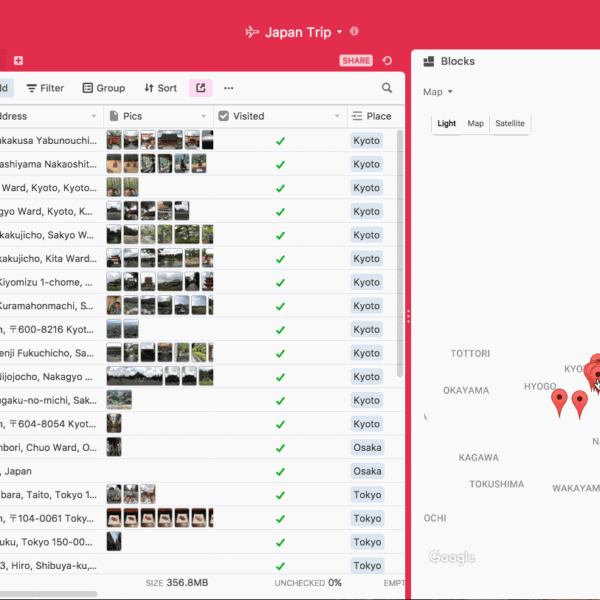The height and width of the screenshot is (600, 600).
Task: Uncheck Visited in the first Osaka row
Action: 280,448
